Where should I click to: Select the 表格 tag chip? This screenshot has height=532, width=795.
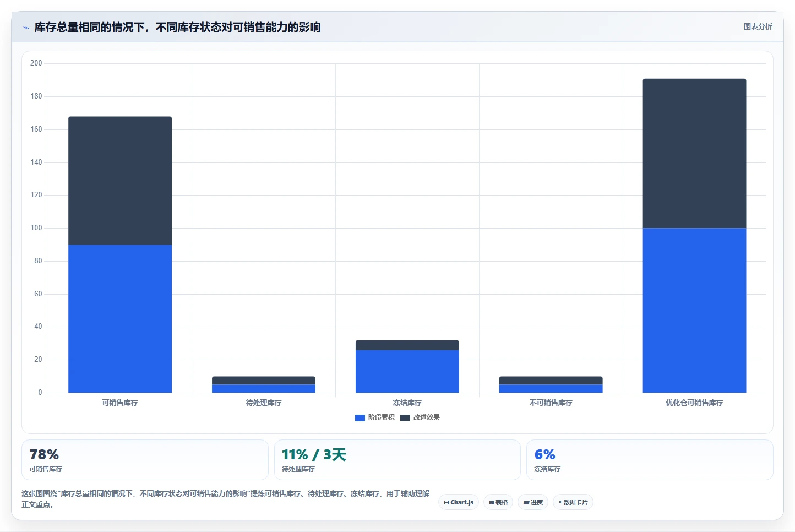498,502
